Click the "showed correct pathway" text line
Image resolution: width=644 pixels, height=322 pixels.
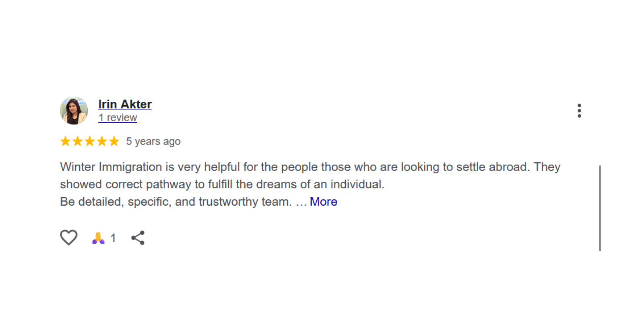pos(222,184)
